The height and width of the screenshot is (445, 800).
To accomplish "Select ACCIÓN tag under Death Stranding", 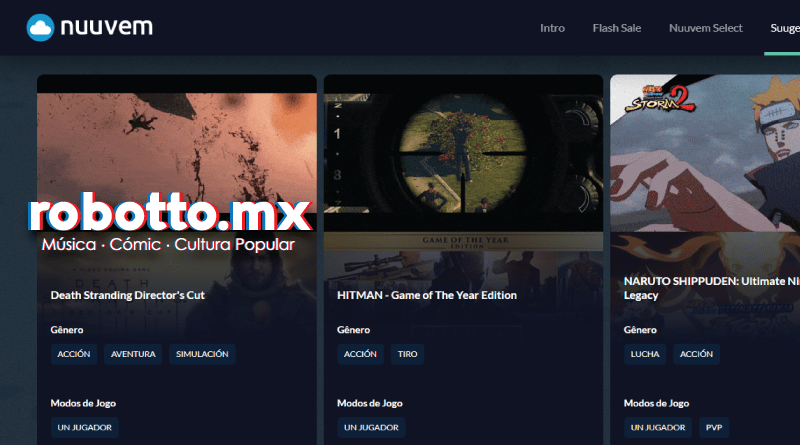I will (74, 354).
